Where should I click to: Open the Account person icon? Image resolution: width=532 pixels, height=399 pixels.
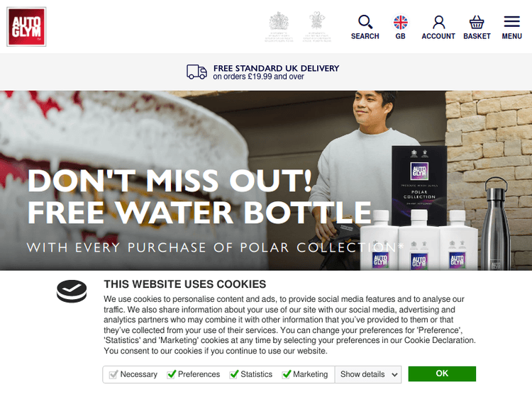click(x=438, y=23)
